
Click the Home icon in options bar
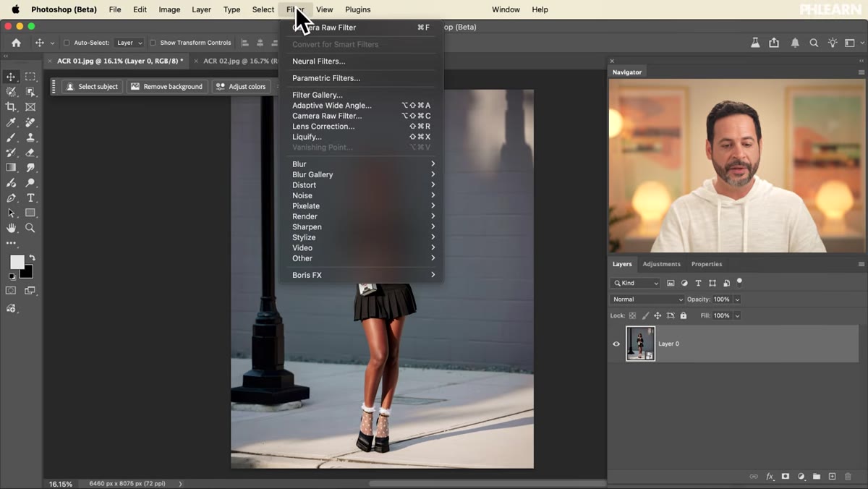[x=16, y=43]
